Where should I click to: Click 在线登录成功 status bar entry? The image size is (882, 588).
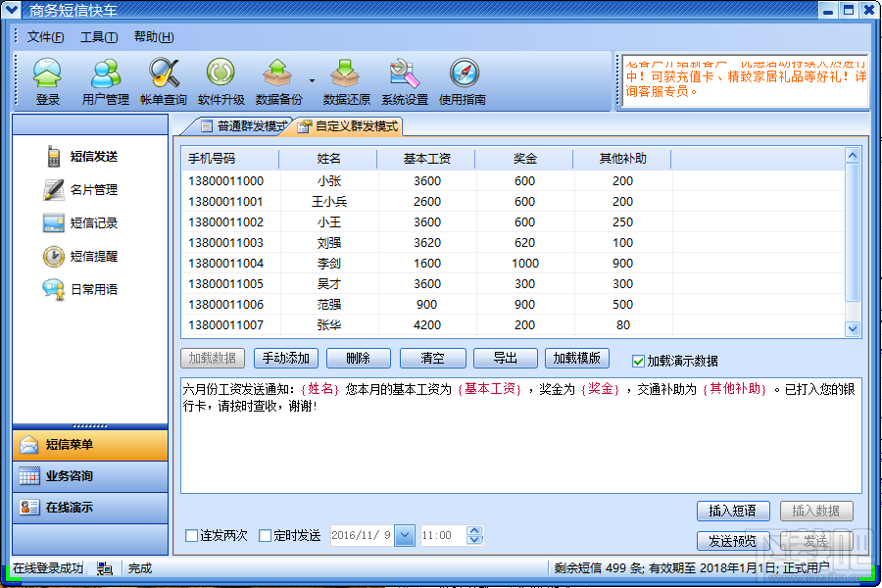48,568
